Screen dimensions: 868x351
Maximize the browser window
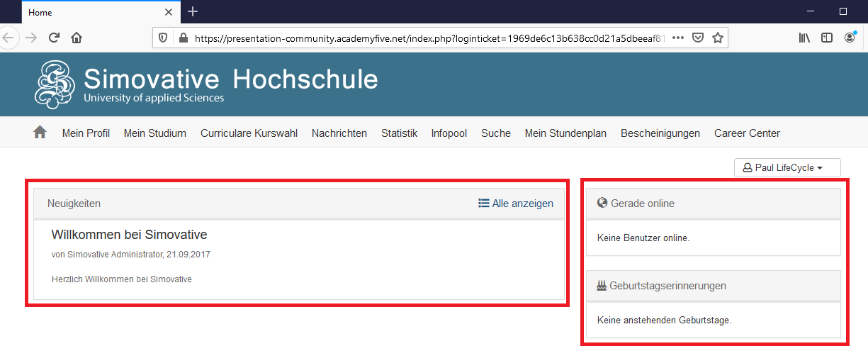click(843, 11)
